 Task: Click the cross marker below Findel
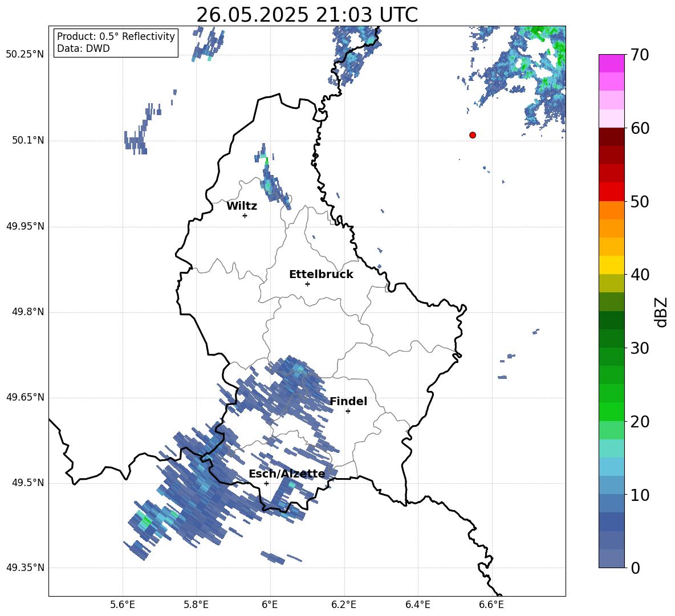point(348,411)
